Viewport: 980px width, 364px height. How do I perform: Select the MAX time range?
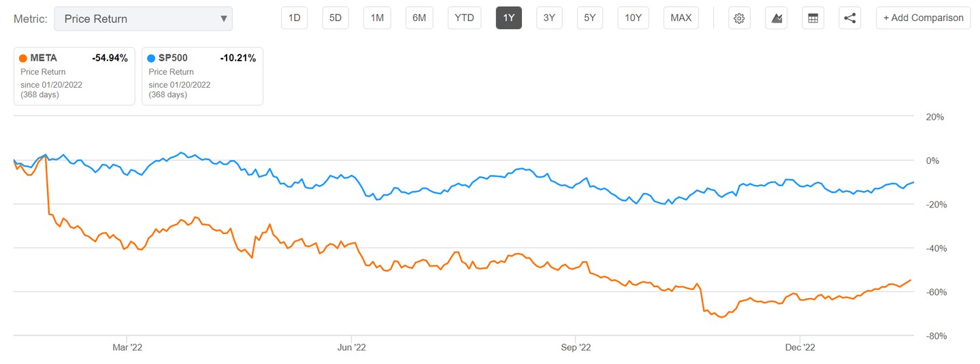pyautogui.click(x=681, y=18)
